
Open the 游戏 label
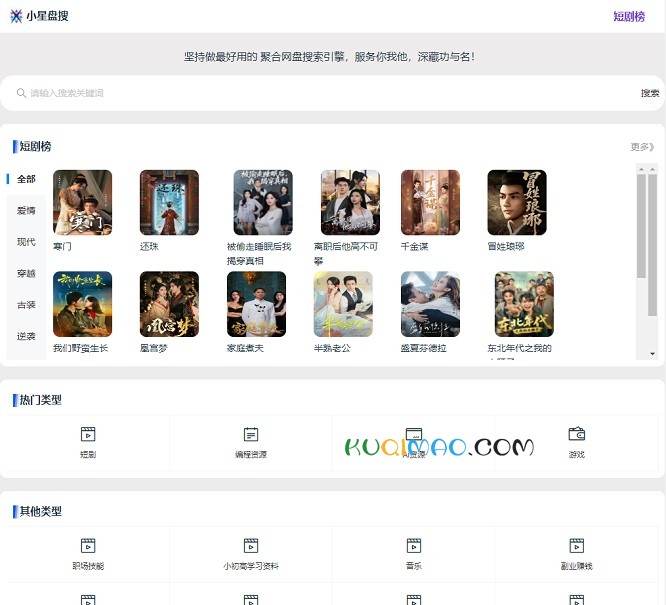(x=576, y=455)
